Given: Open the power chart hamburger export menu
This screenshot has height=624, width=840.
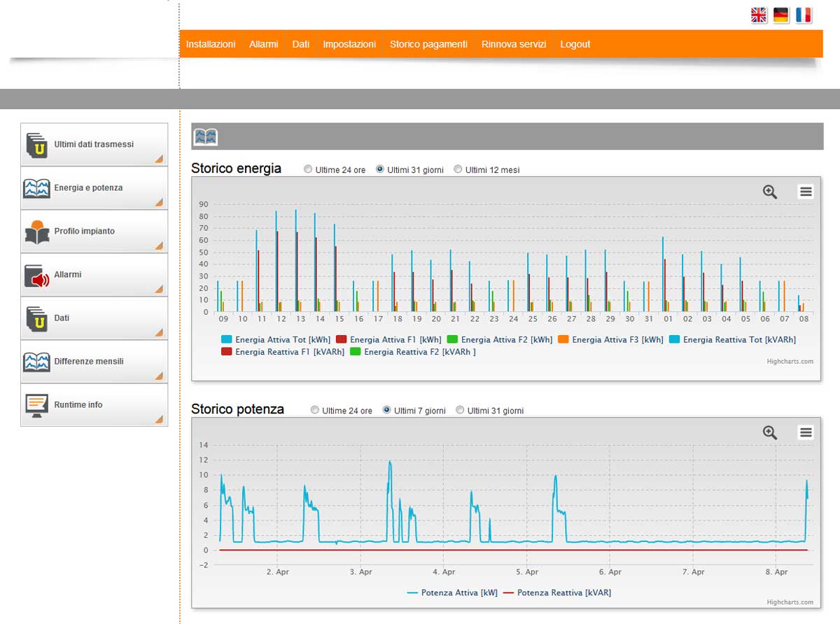Looking at the screenshot, I should (x=806, y=432).
